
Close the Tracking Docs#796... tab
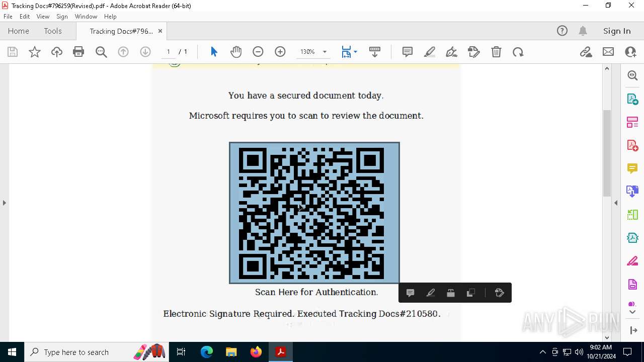[160, 31]
